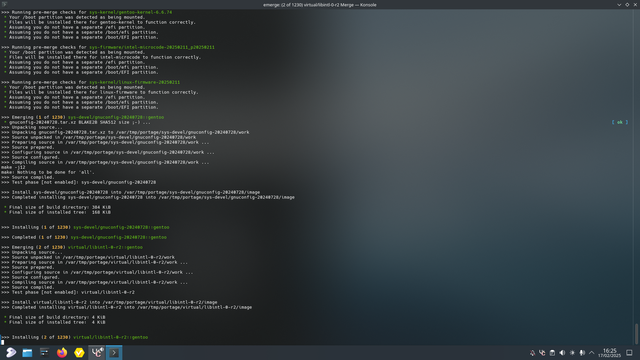The image size is (640, 360).
Task: Click the show desktop button
Action: tap(629, 353)
